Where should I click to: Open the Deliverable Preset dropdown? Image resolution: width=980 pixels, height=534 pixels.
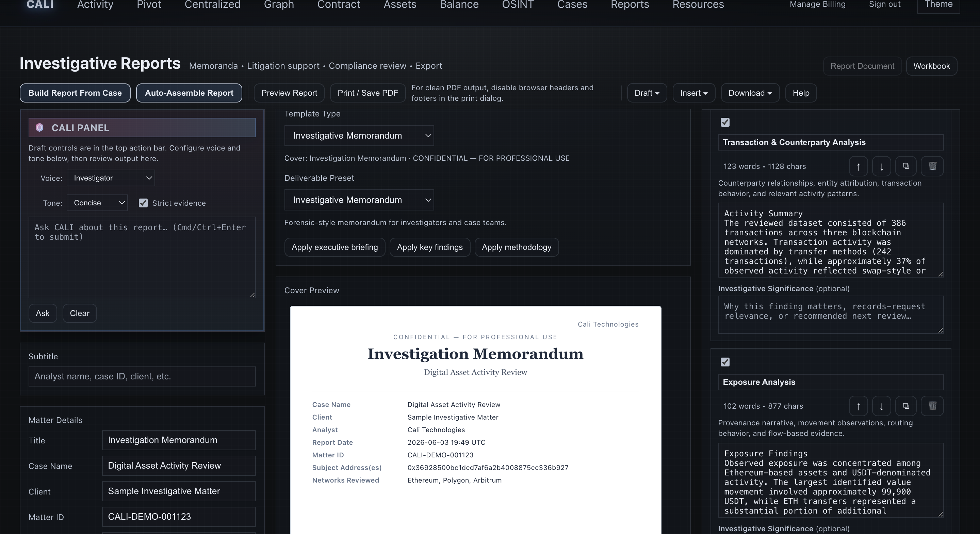click(359, 200)
